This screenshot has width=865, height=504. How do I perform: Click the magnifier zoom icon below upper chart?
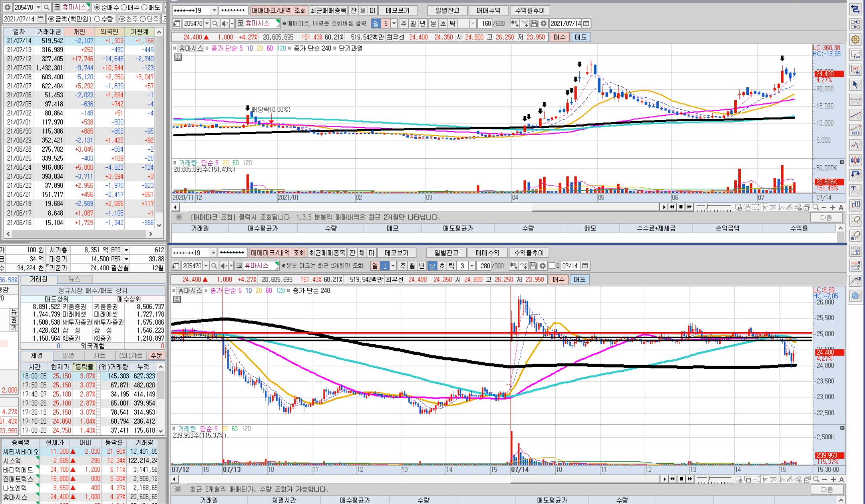coord(816,207)
